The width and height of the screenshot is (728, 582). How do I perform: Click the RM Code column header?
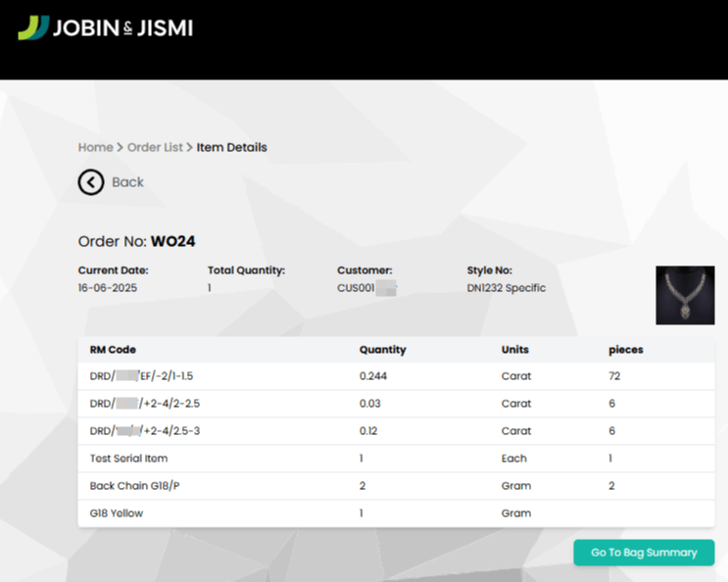pyautogui.click(x=113, y=350)
